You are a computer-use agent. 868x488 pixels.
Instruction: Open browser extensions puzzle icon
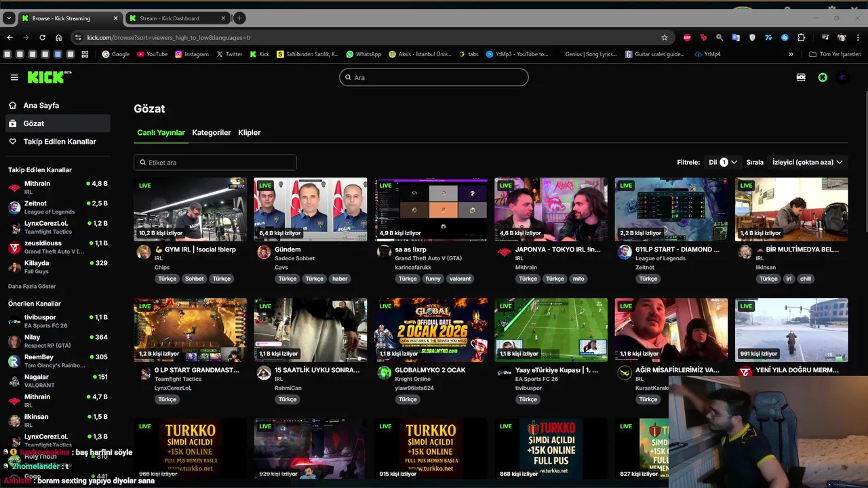801,37
